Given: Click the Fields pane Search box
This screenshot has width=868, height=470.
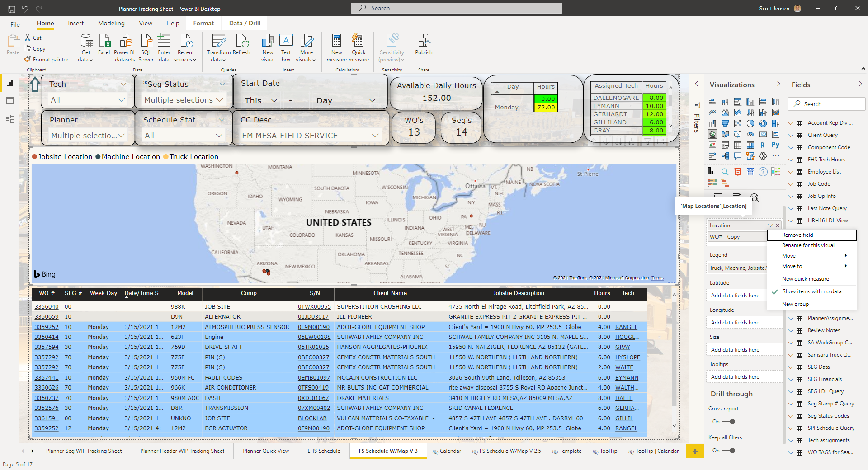Looking at the screenshot, I should (826, 104).
